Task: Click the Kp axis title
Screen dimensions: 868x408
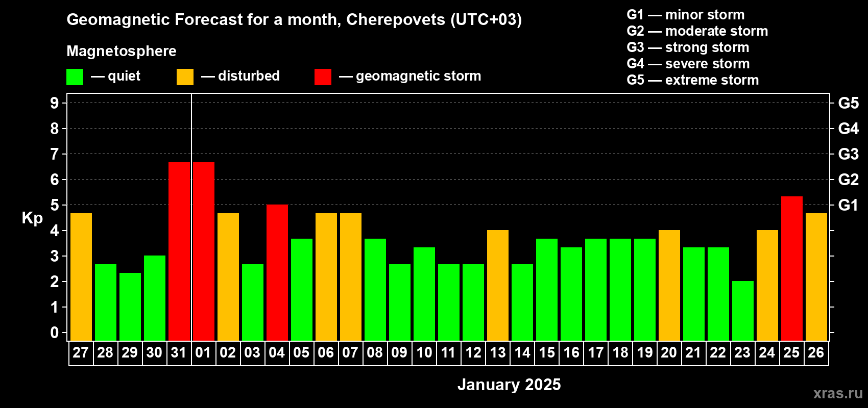Action: [32, 218]
